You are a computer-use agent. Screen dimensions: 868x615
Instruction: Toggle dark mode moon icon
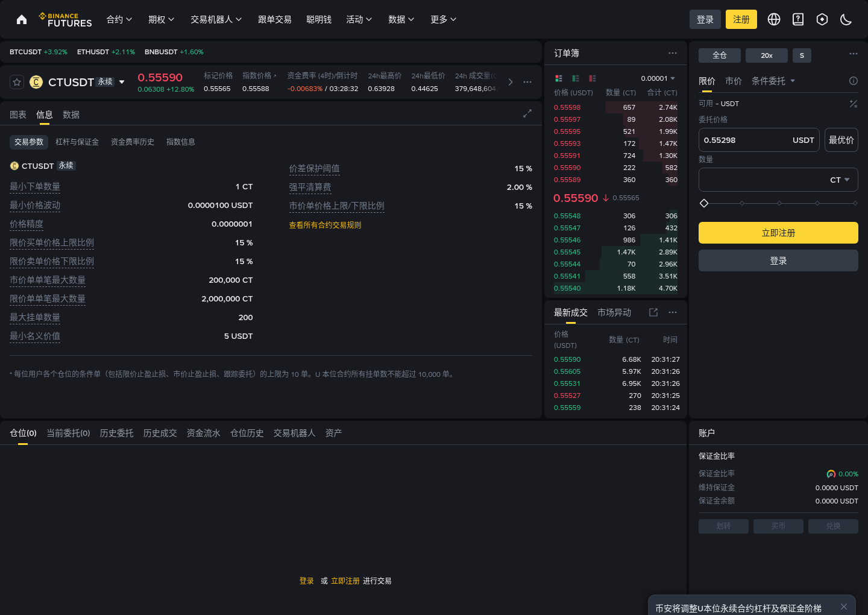point(846,19)
